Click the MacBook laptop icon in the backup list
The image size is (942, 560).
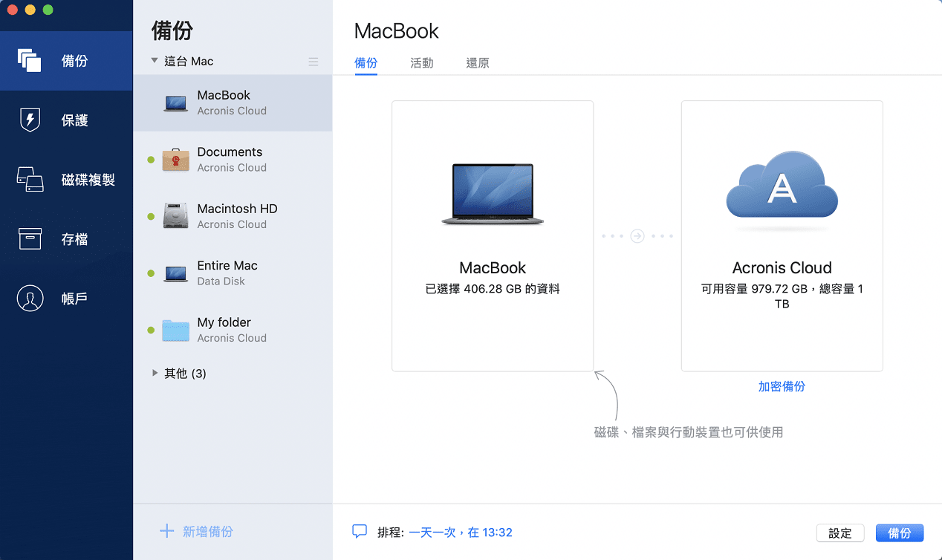point(176,103)
